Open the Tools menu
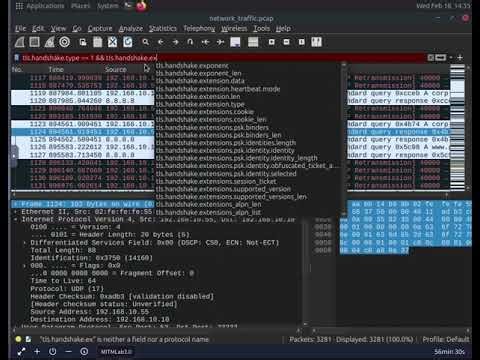This screenshot has height=360, width=480. (262, 29)
